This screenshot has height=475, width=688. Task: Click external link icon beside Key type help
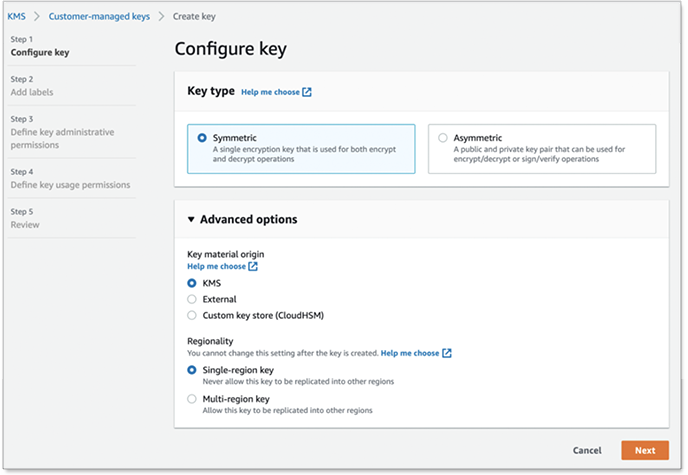pos(307,92)
